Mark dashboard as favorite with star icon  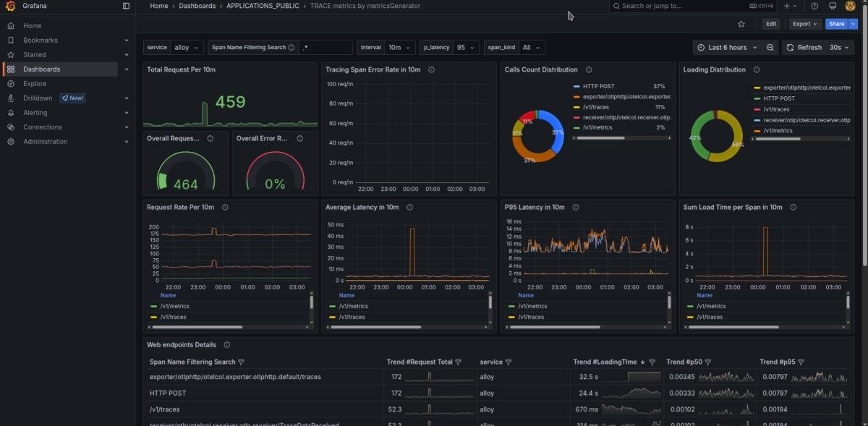click(741, 24)
